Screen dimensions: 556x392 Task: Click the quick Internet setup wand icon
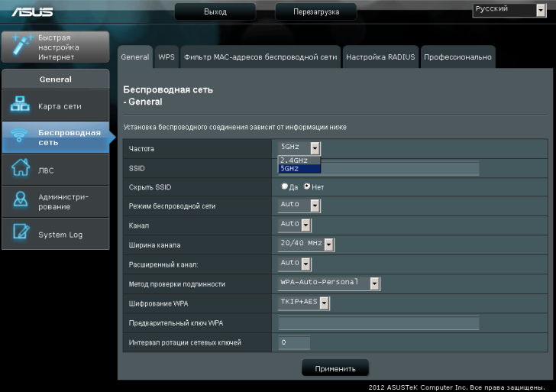click(x=20, y=47)
